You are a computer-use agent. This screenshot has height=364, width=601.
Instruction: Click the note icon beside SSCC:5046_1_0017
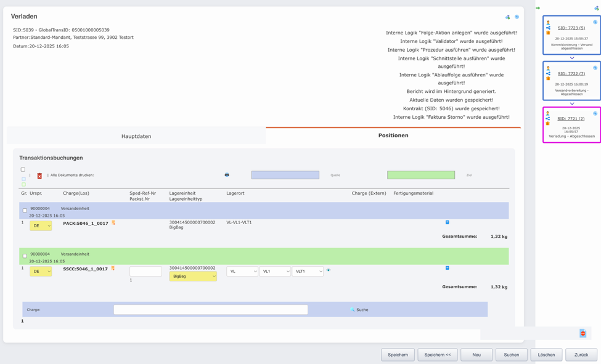tap(113, 269)
